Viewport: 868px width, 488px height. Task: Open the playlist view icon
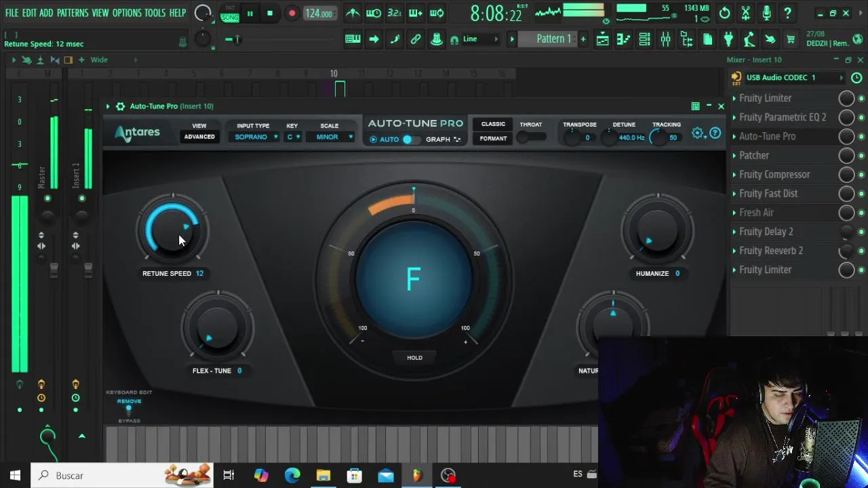(602, 39)
